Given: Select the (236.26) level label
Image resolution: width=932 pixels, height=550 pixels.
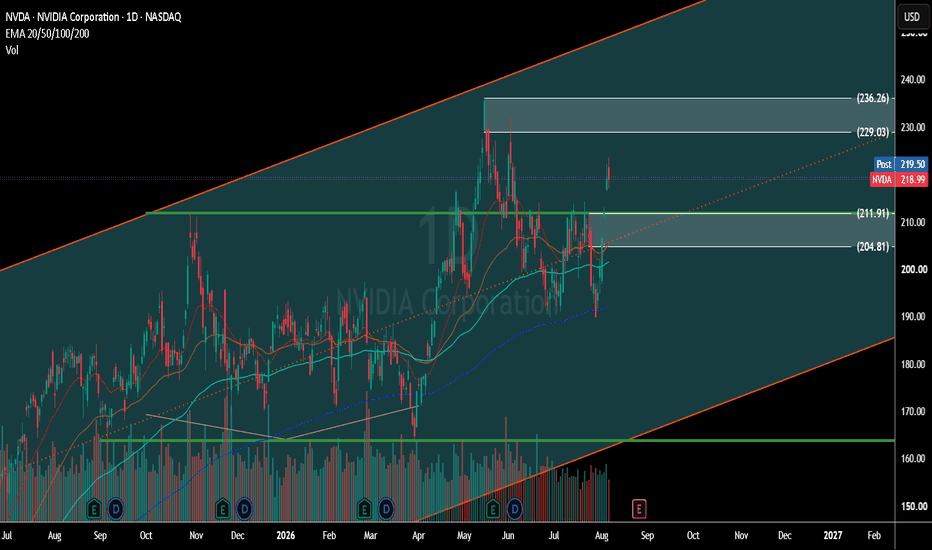Looking at the screenshot, I should pyautogui.click(x=873, y=98).
